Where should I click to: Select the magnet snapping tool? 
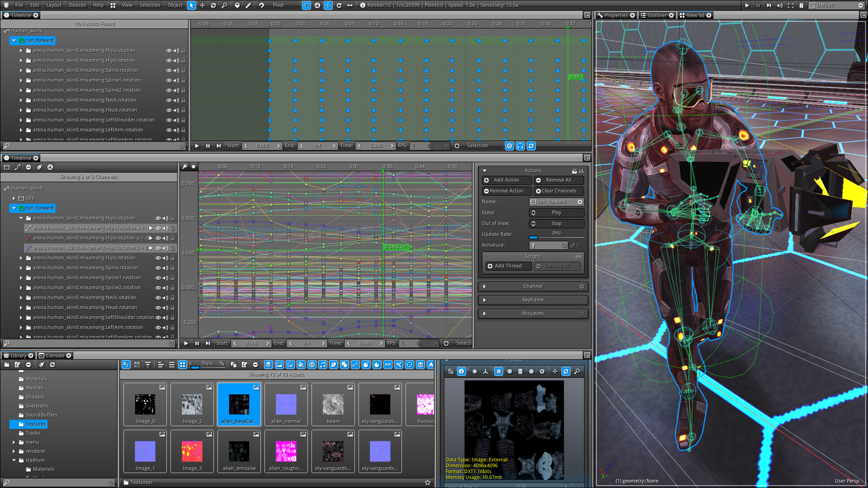click(x=261, y=5)
